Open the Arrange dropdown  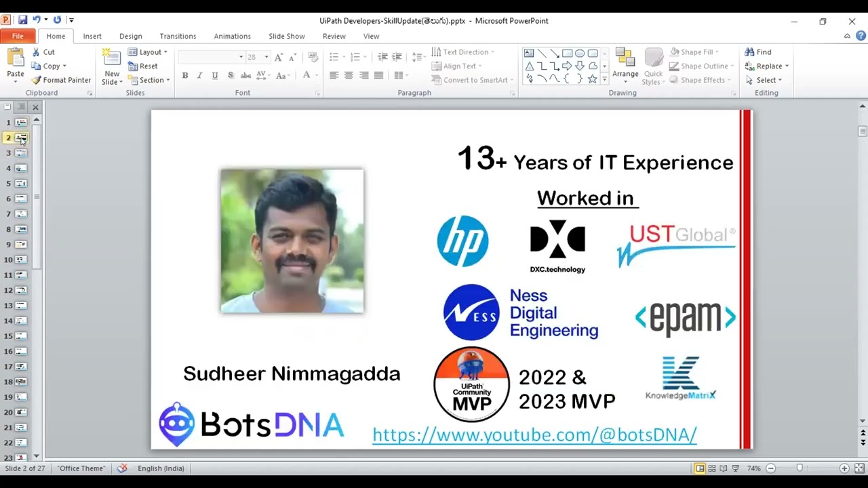pyautogui.click(x=625, y=66)
